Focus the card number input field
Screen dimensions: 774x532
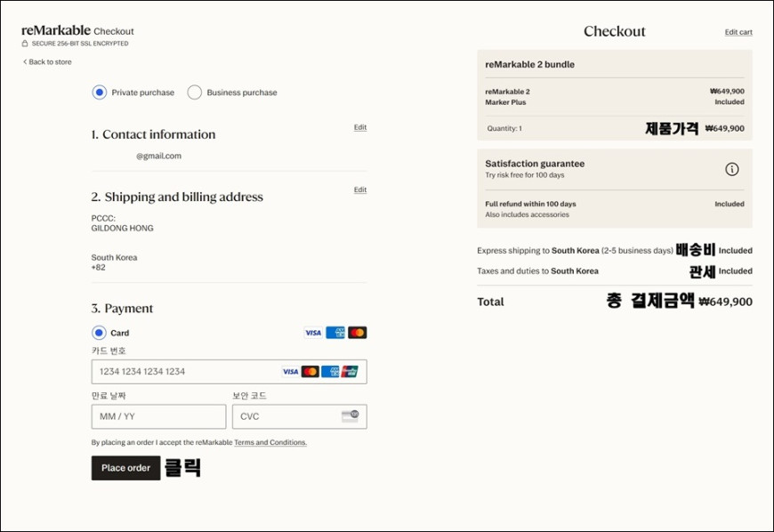pos(229,372)
